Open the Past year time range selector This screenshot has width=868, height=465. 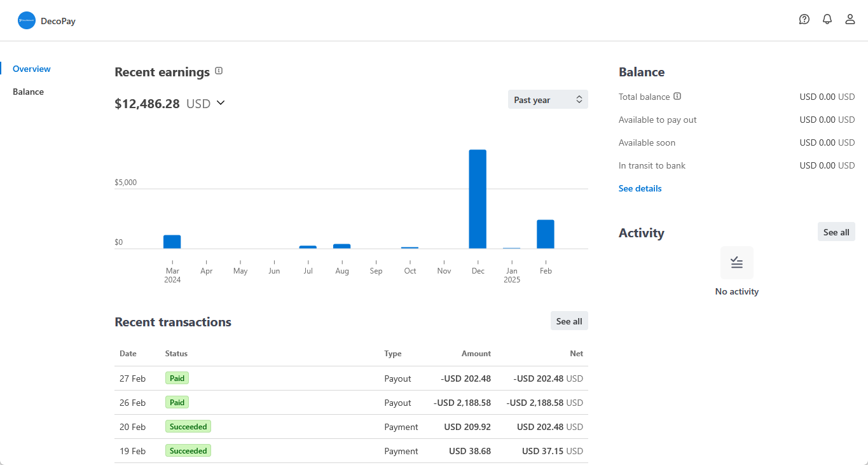(548, 99)
